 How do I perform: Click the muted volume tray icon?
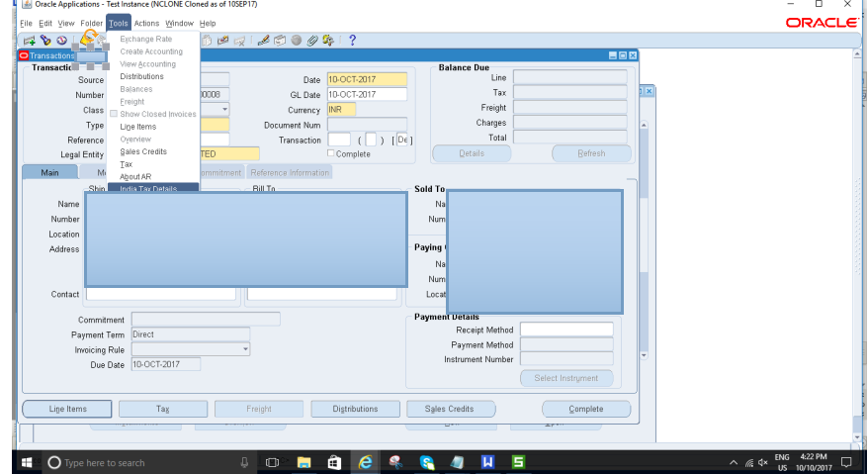763,462
